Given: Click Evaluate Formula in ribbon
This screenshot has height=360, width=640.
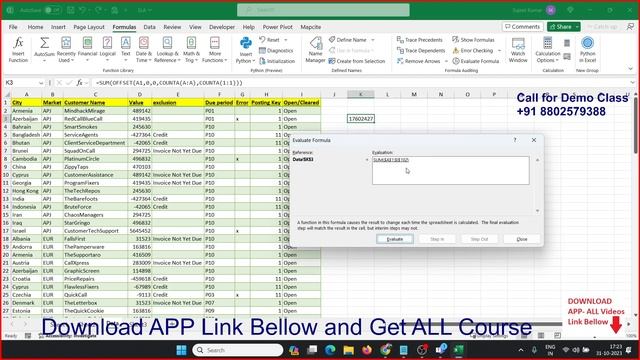Looking at the screenshot, I should pyautogui.click(x=476, y=61).
